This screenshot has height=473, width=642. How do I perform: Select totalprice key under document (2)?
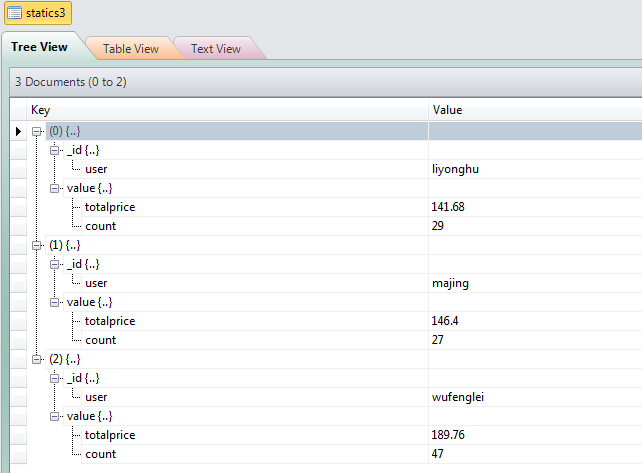110,435
